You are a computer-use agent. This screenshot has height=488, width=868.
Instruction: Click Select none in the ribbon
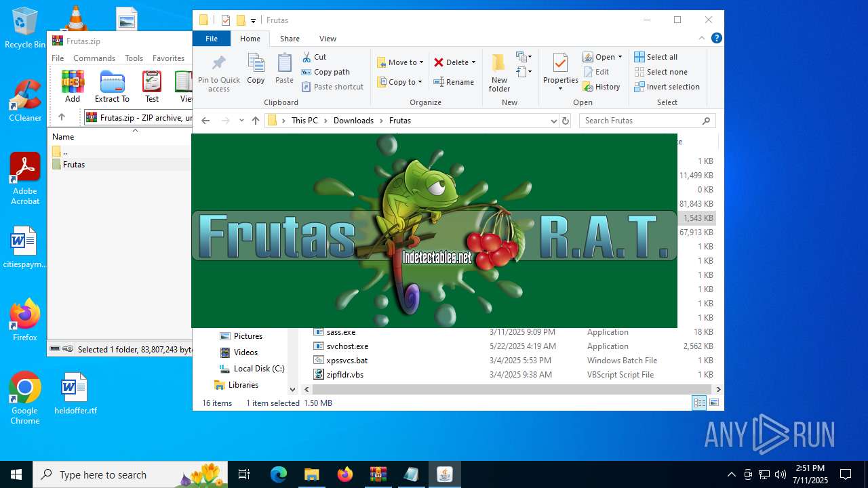[660, 72]
